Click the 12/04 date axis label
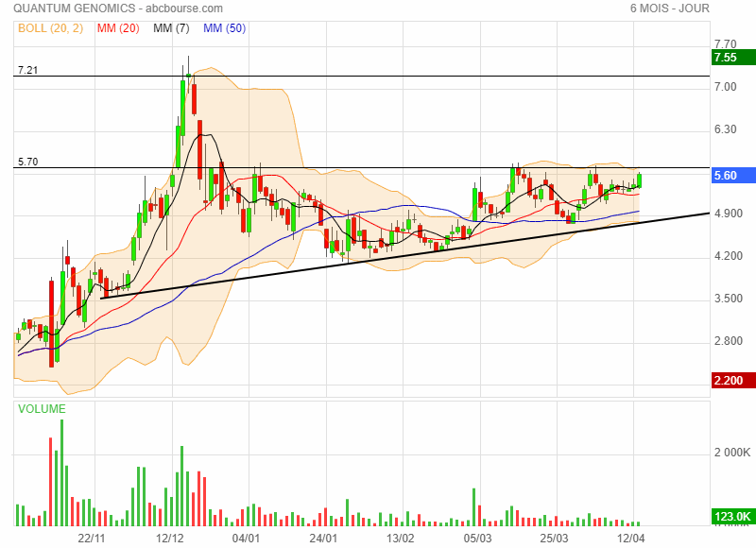756x548 pixels. pos(630,538)
